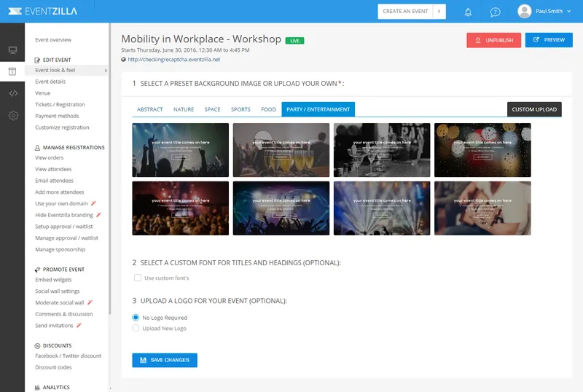Choose the guitar player background
Viewport: 583px width, 392px height.
482,208
